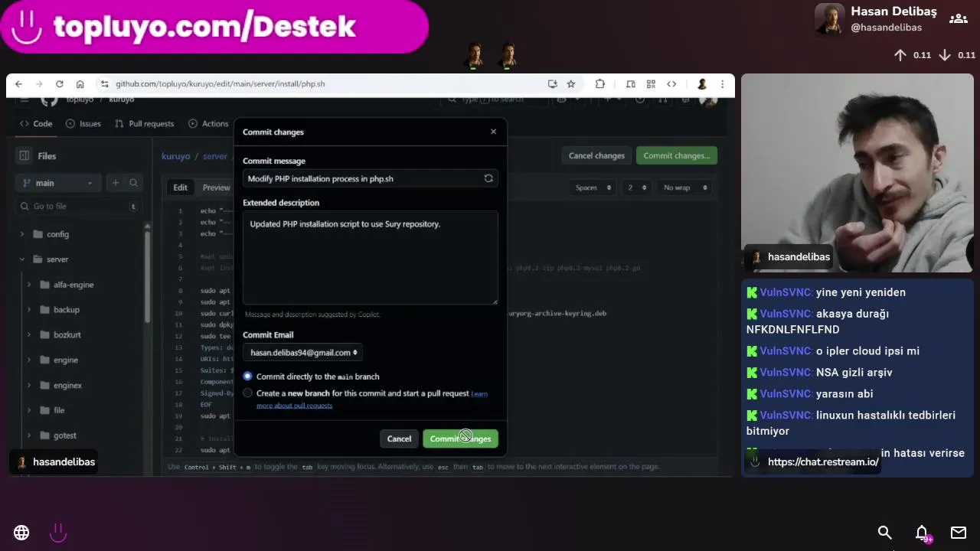The height and width of the screenshot is (551, 980).
Task: Click the install app icon in address bar
Action: (x=552, y=84)
